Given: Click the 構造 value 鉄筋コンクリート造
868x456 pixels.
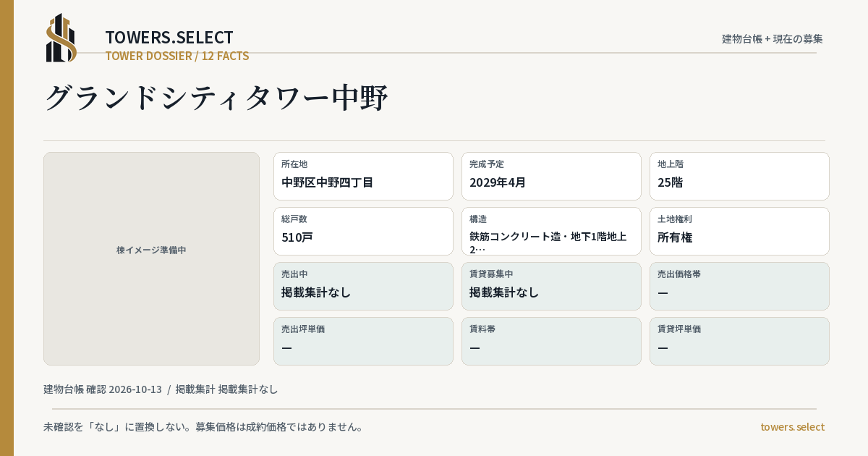Looking at the screenshot, I should coord(548,242).
